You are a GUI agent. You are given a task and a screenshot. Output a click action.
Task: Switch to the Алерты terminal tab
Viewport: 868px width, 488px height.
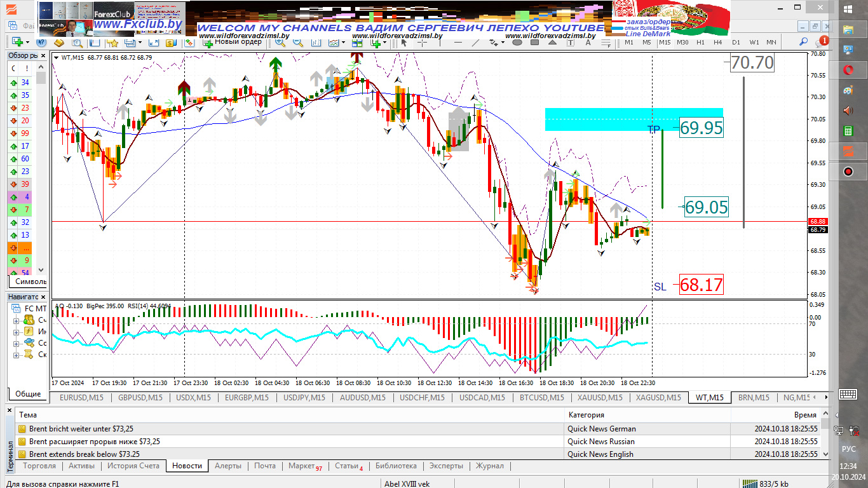228,466
